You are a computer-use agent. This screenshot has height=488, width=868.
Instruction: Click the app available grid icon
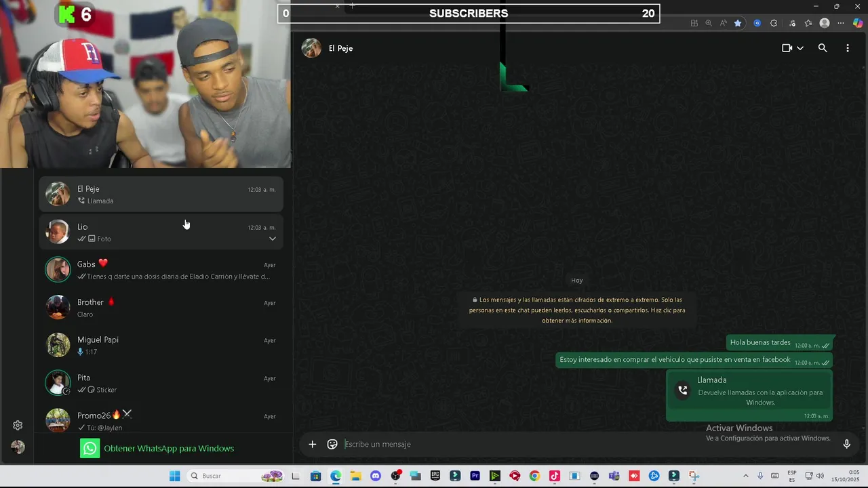[694, 23]
